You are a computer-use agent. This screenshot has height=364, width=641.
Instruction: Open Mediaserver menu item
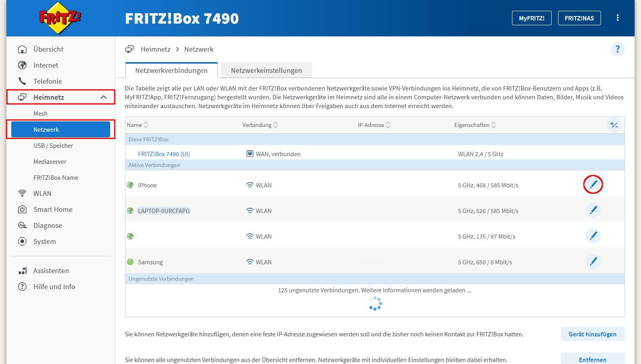click(50, 162)
